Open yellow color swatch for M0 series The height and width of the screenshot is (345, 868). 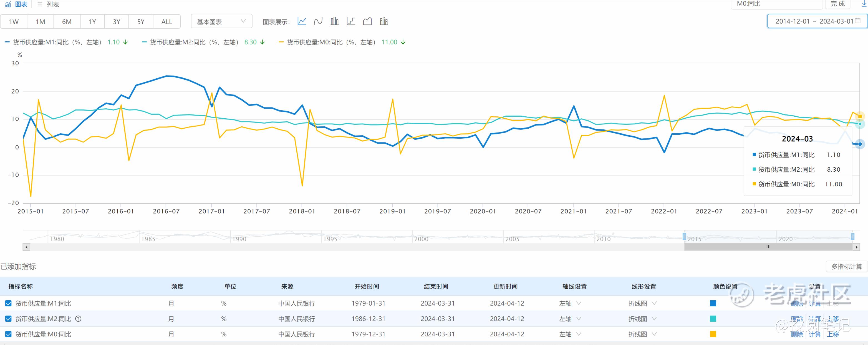point(713,334)
